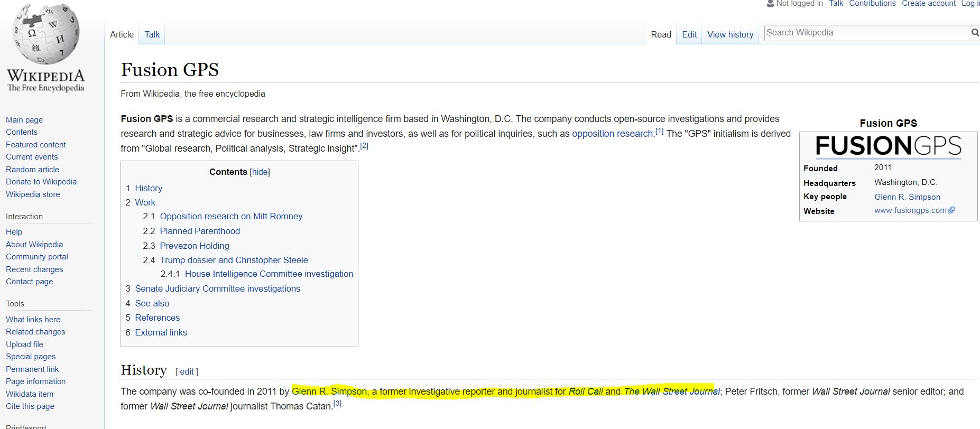Open citation footnote [2]

364,146
